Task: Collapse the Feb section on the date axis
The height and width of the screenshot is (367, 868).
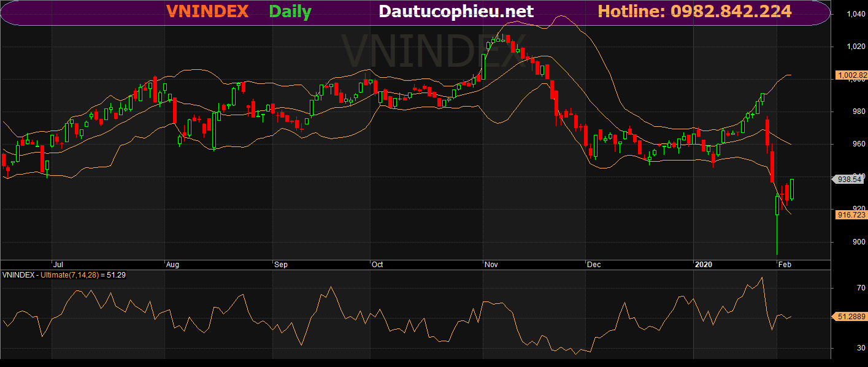Action: pos(786,265)
